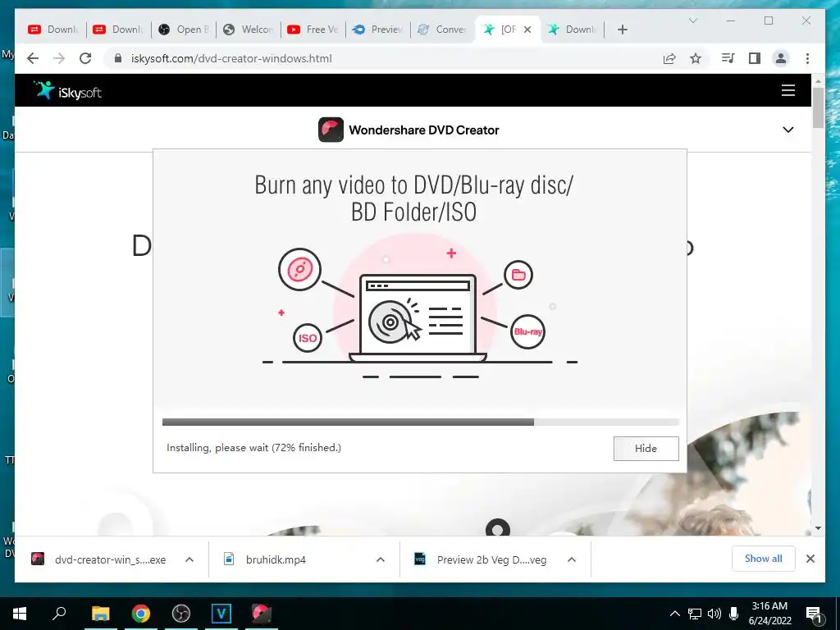Click the Wondershare DVD Creator product icon
This screenshot has width=840, height=630.
coord(331,130)
